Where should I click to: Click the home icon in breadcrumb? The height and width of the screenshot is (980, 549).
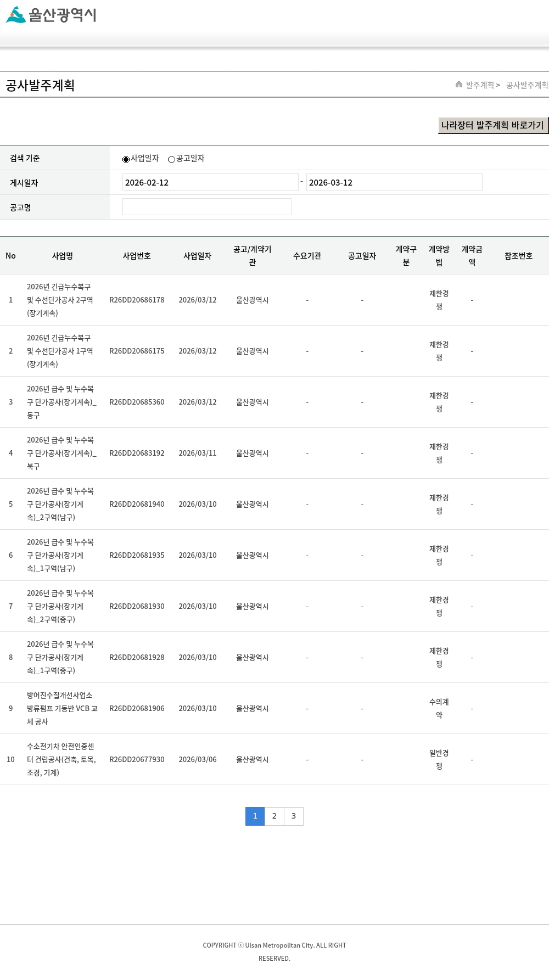click(459, 85)
